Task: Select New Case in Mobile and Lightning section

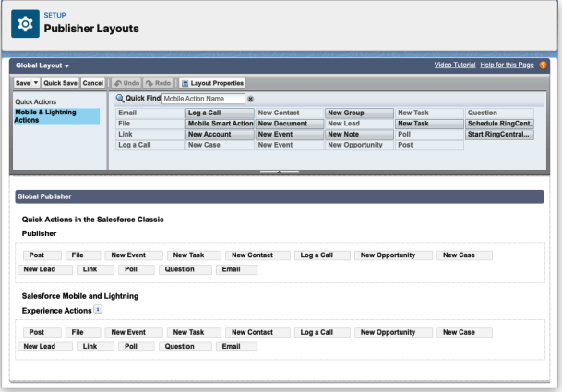Action: tap(464, 333)
